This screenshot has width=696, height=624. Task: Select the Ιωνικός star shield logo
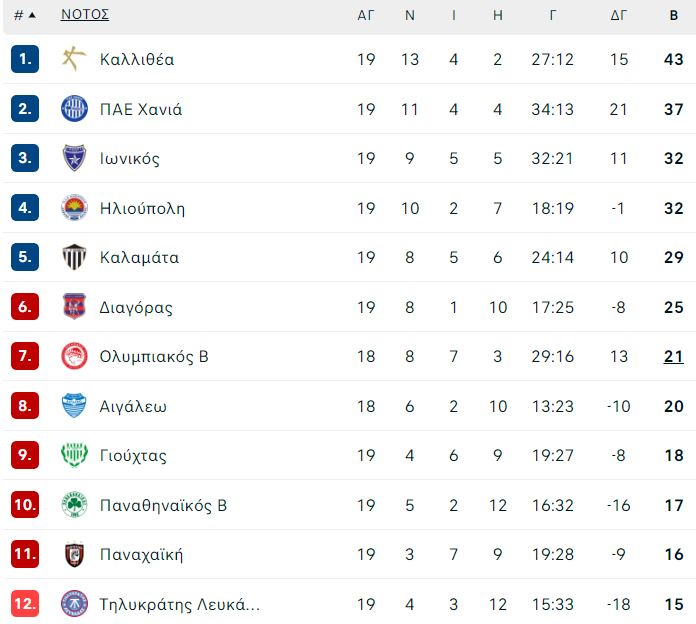pos(74,158)
